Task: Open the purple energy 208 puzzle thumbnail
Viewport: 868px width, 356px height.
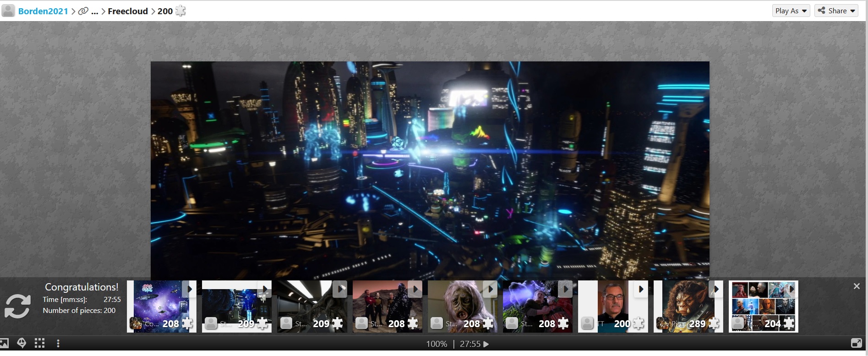Action: pyautogui.click(x=538, y=307)
